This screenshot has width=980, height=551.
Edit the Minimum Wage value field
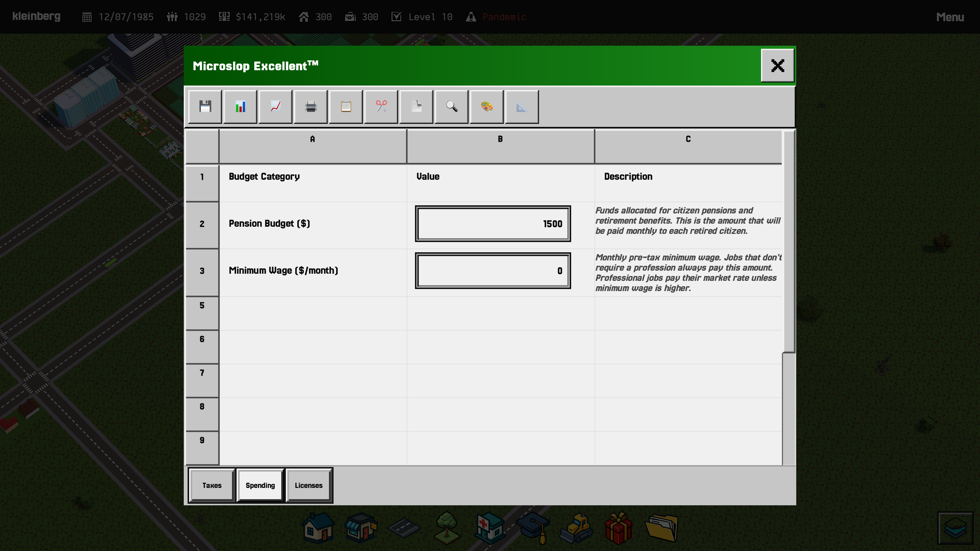[x=493, y=271]
